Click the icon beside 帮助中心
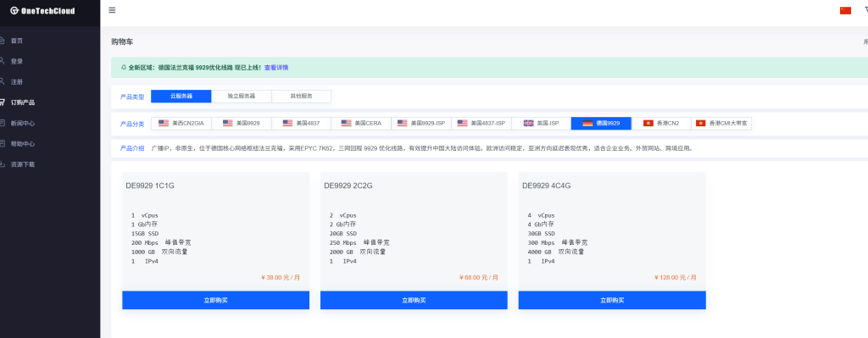 pos(3,143)
